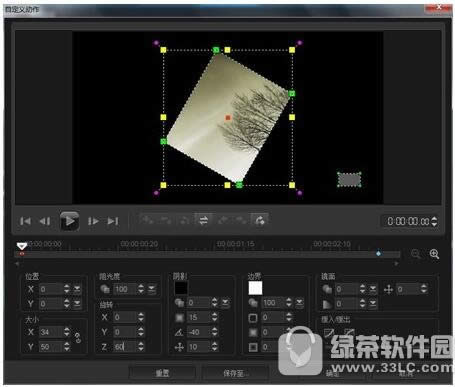455x387 pixels.
Task: Zoom in on the keyframe timeline
Action: [x=434, y=254]
